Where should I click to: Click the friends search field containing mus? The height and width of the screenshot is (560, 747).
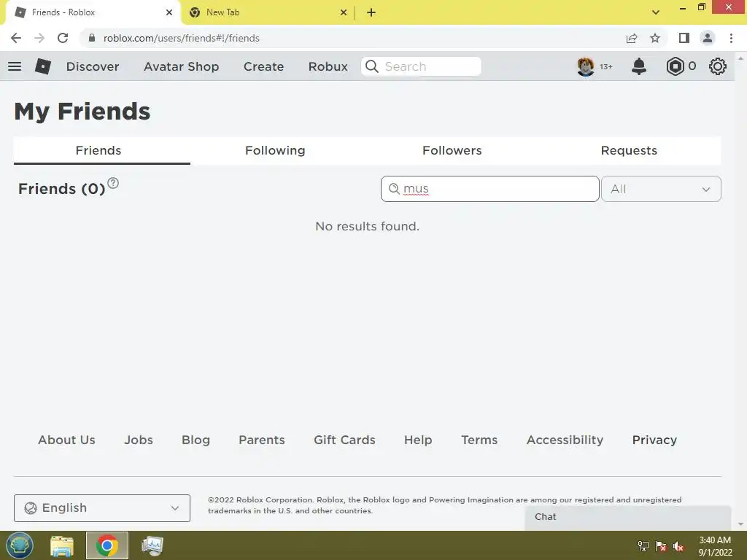490,189
